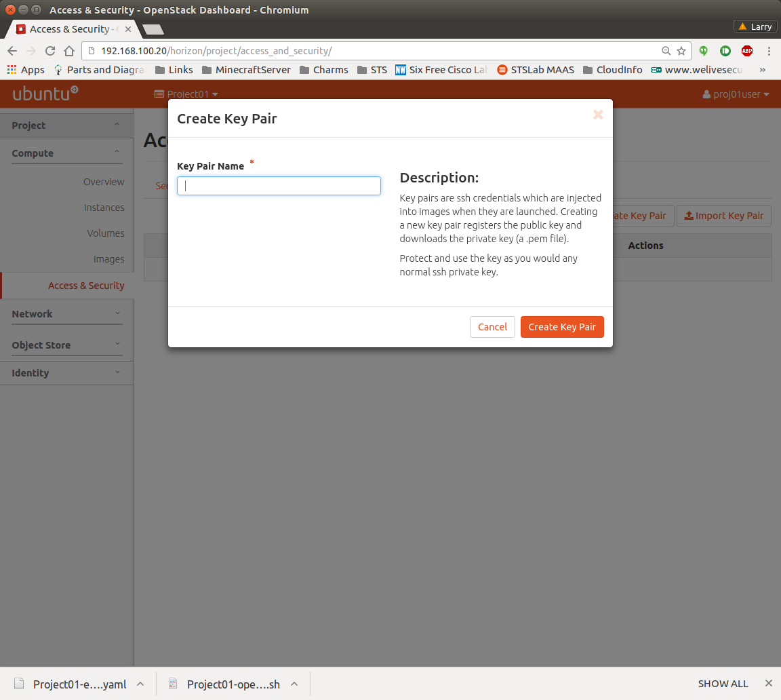Expand the Network sidebar section
Screen dimensions: 781x700
point(66,314)
